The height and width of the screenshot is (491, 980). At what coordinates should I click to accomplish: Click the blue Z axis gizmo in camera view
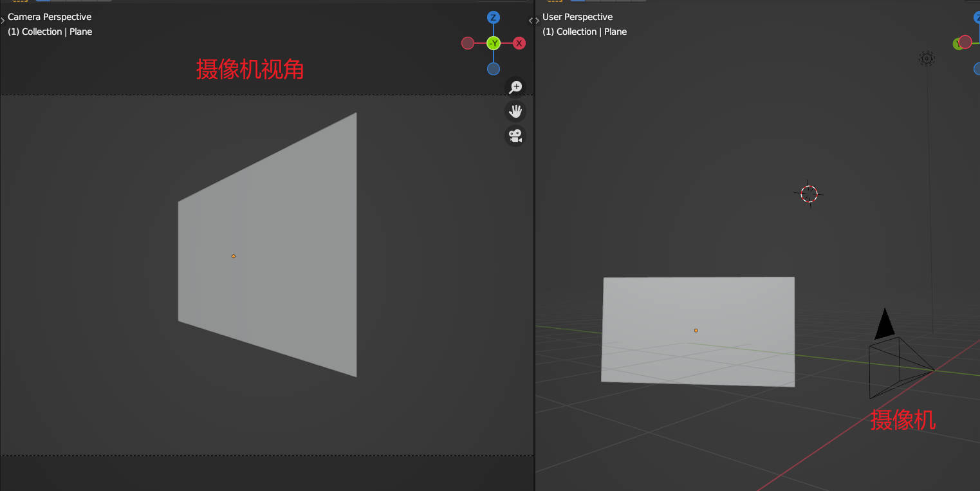pyautogui.click(x=494, y=17)
